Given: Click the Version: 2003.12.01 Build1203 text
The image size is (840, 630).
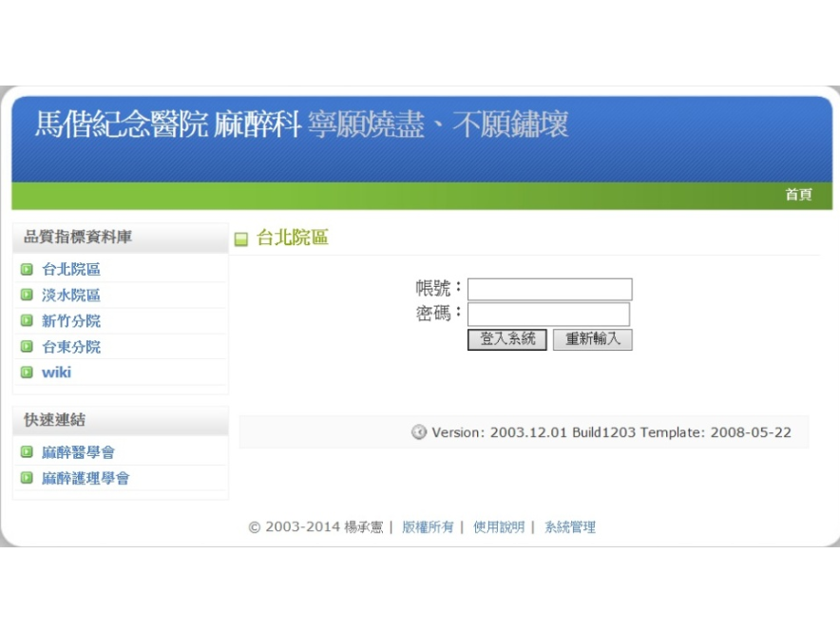Looking at the screenshot, I should coord(534,432).
